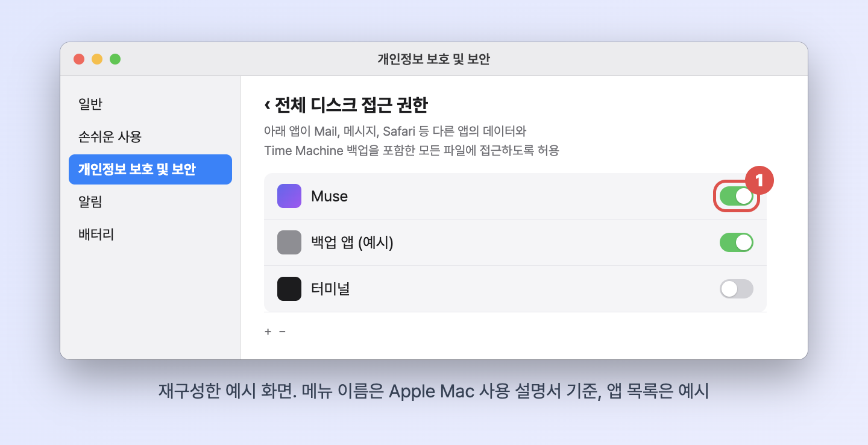Click the black 터미널 app icon
Image resolution: width=868 pixels, height=445 pixels.
[289, 289]
